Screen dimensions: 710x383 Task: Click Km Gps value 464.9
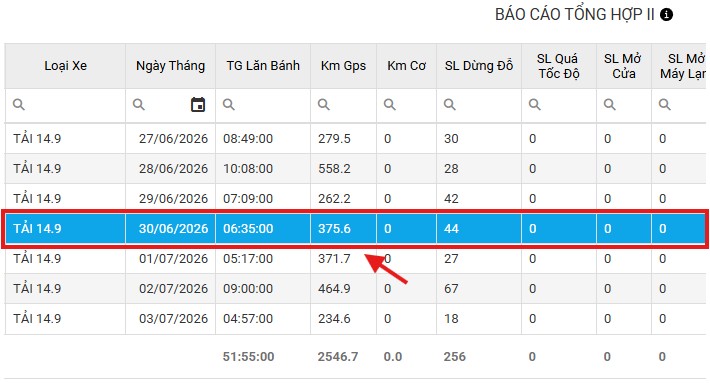coord(334,288)
